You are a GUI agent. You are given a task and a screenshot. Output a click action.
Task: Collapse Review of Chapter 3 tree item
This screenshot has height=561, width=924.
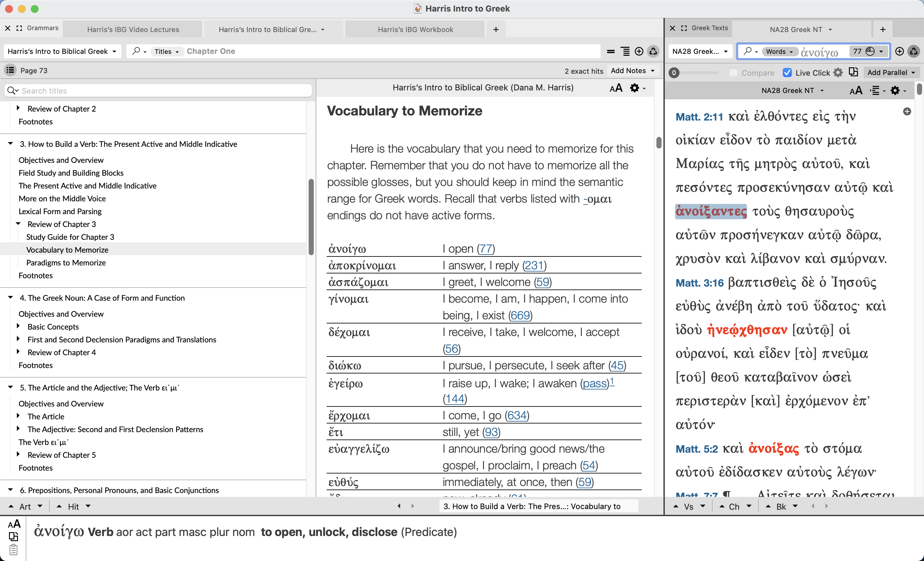point(18,224)
